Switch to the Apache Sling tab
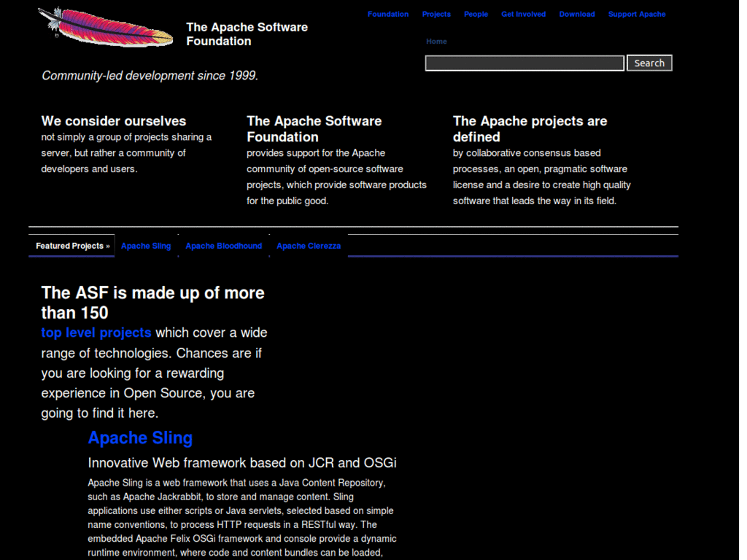Viewport: 747px width, 560px height. tap(146, 246)
